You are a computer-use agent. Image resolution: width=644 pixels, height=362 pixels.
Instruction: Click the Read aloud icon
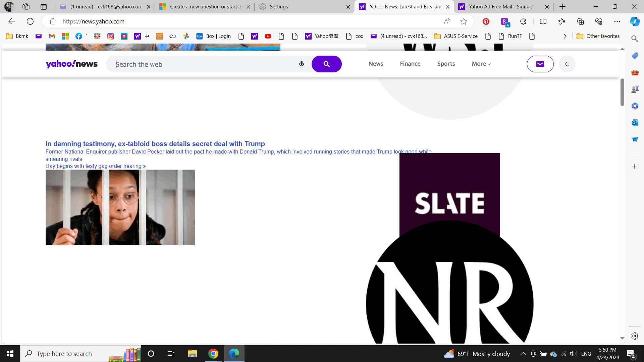[447, 21]
